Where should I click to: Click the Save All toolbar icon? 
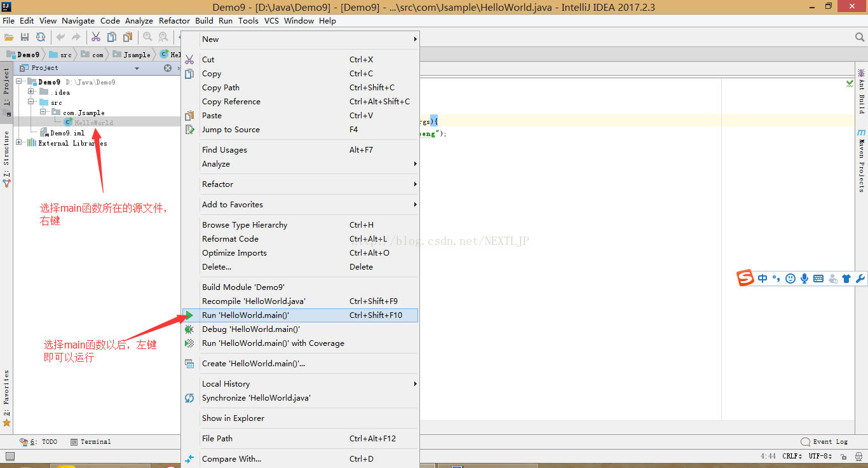click(x=25, y=38)
